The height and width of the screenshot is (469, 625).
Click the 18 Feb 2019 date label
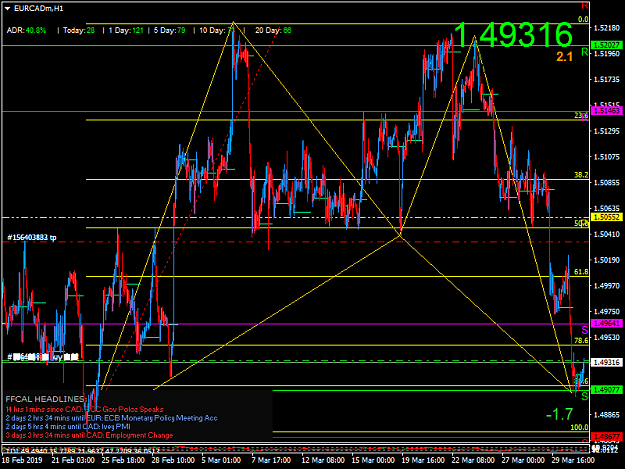[22, 460]
